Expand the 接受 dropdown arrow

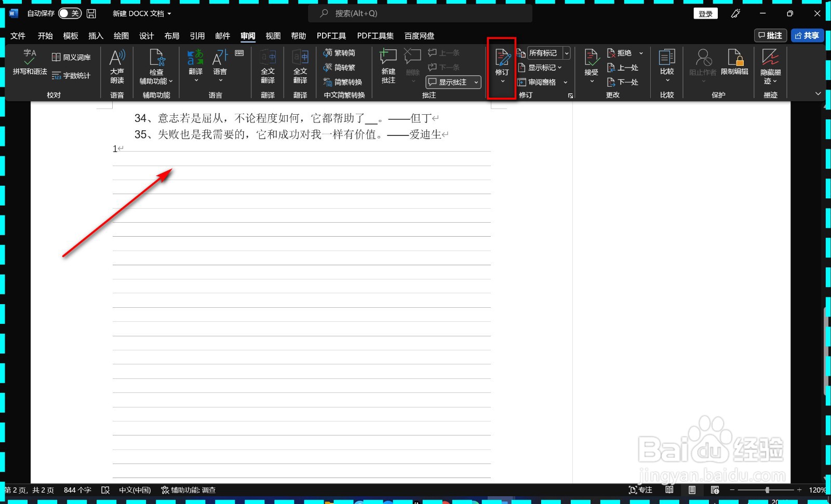pyautogui.click(x=592, y=81)
